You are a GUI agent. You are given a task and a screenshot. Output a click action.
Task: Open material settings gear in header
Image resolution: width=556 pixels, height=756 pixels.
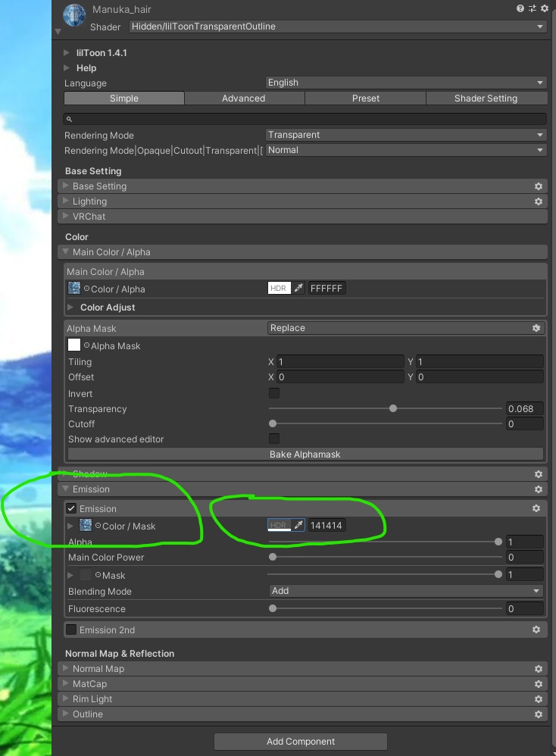click(545, 8)
